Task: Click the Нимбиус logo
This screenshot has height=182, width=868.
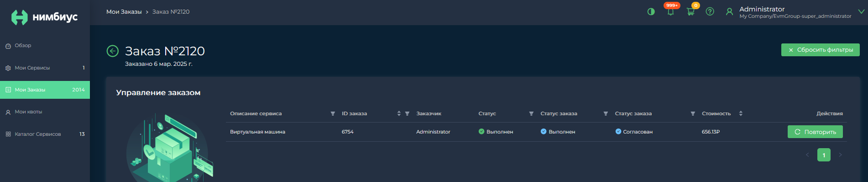Action: coord(44,17)
